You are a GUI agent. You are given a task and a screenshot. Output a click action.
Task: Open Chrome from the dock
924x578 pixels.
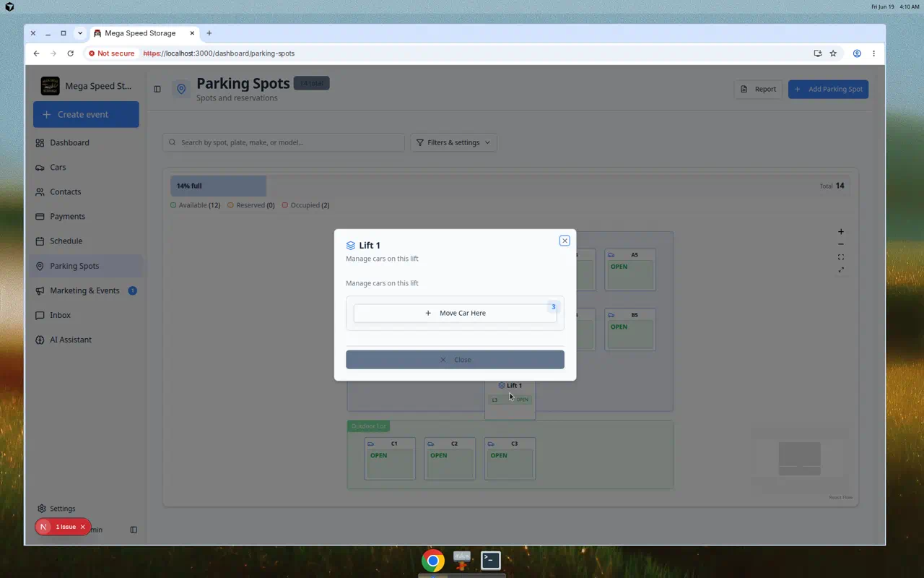point(433,560)
